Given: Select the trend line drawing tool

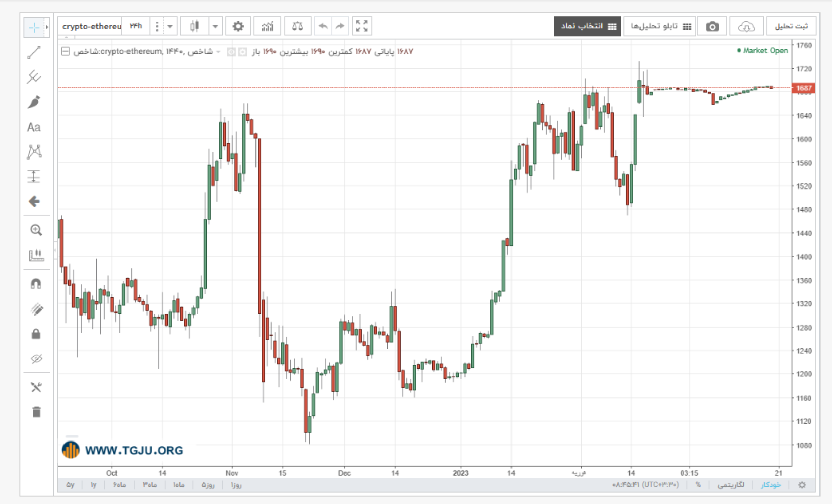Looking at the screenshot, I should (34, 52).
